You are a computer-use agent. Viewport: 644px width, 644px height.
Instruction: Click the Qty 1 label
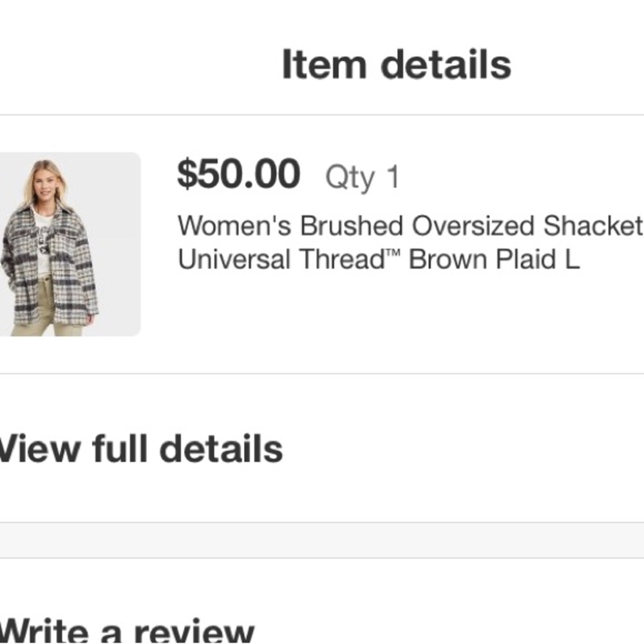[363, 176]
